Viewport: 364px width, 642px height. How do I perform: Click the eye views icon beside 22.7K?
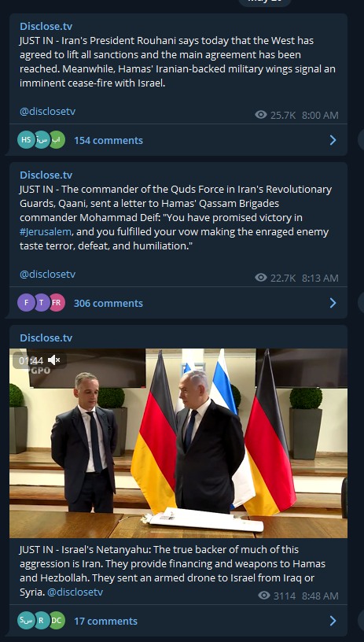(x=261, y=278)
